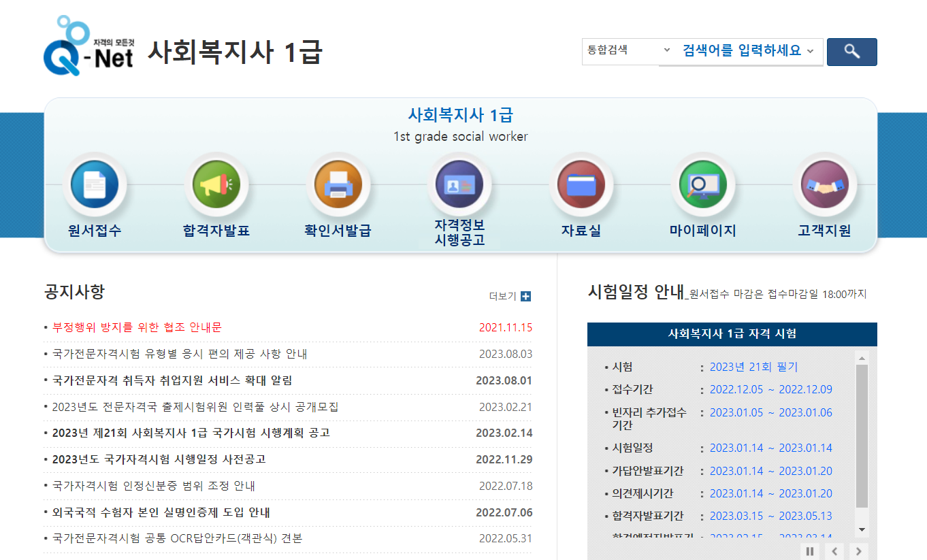Open the 마이페이지 monitor icon
The height and width of the screenshot is (560, 927).
(703, 184)
